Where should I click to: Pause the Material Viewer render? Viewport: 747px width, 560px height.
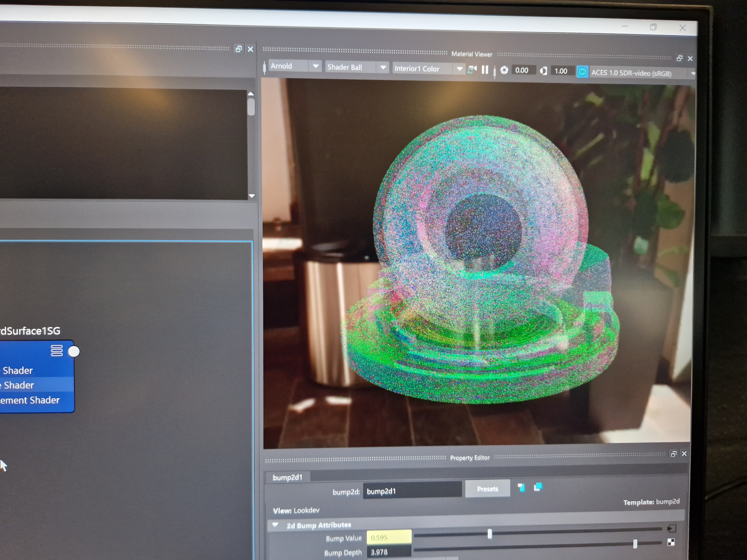coord(485,70)
